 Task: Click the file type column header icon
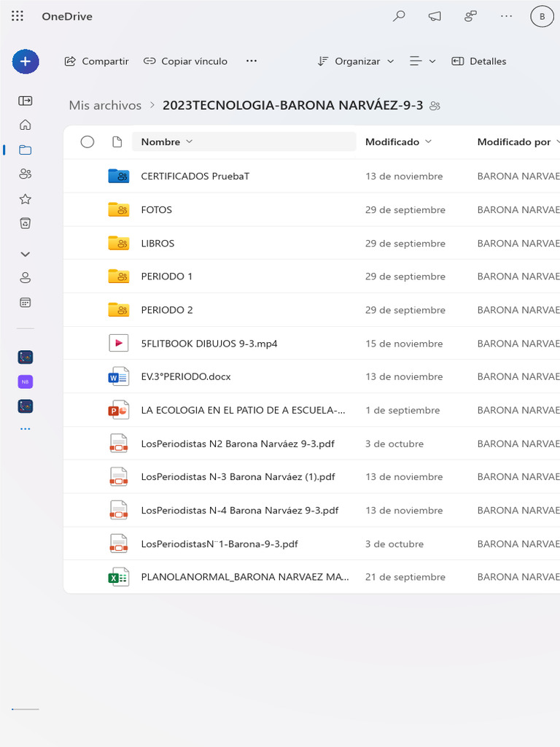click(117, 142)
